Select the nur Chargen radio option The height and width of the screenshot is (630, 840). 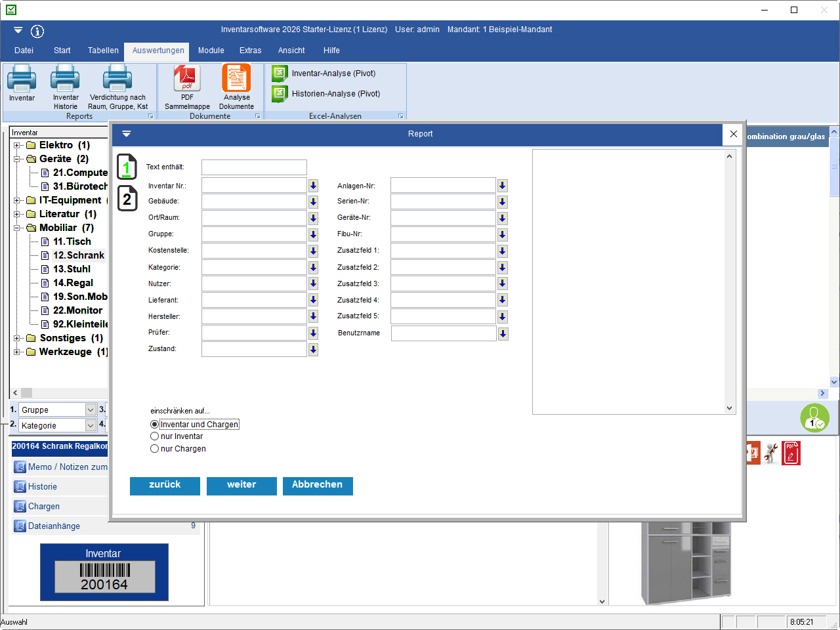178,449
